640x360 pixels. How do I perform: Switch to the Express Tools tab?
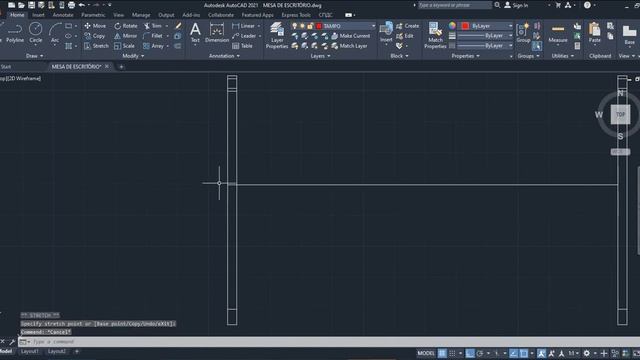tap(296, 15)
